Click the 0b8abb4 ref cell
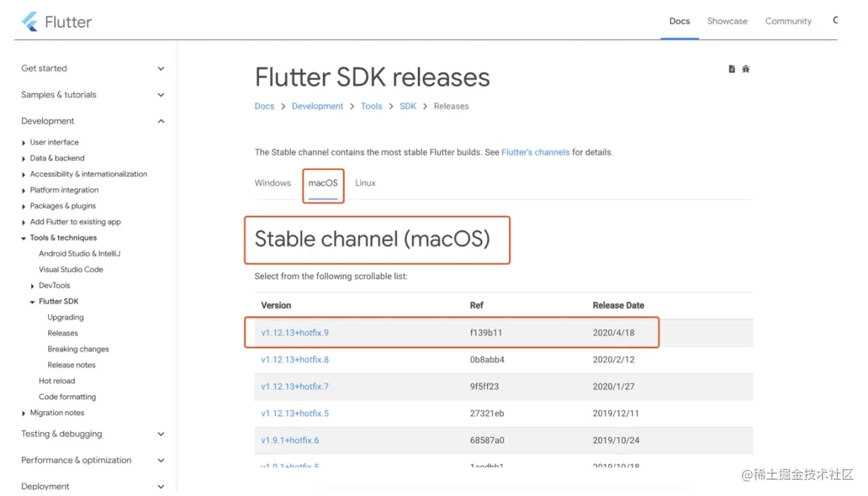868x496 pixels. tap(487, 359)
